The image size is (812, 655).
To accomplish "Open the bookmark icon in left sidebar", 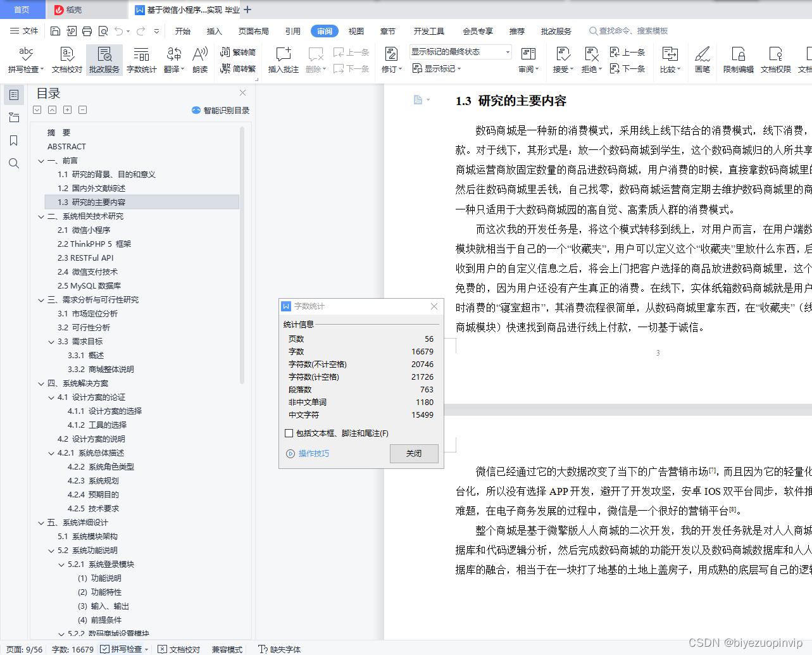I will 13,140.
